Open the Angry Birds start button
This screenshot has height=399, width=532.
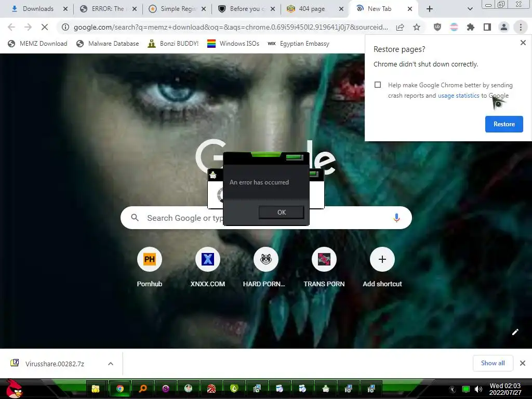click(x=15, y=389)
